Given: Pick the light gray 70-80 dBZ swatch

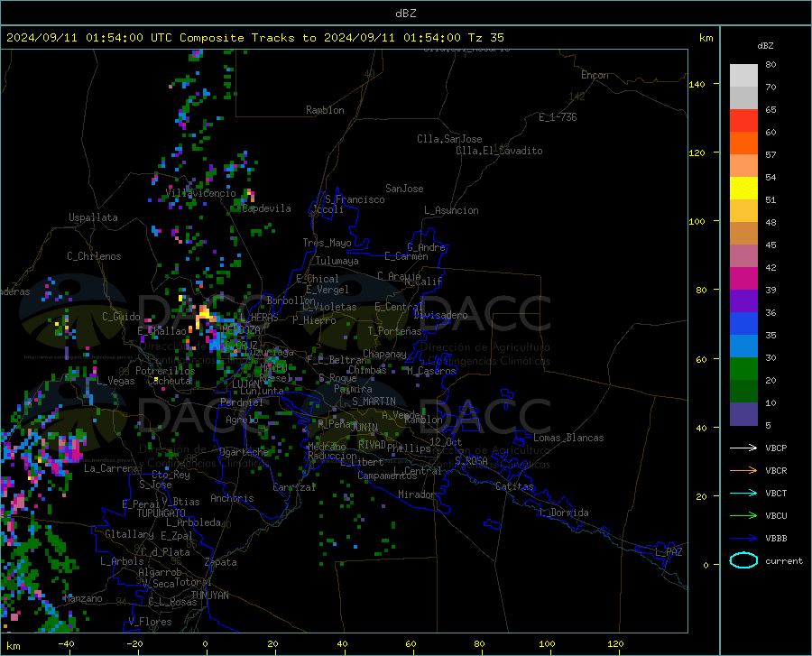Looking at the screenshot, I should [x=743, y=76].
